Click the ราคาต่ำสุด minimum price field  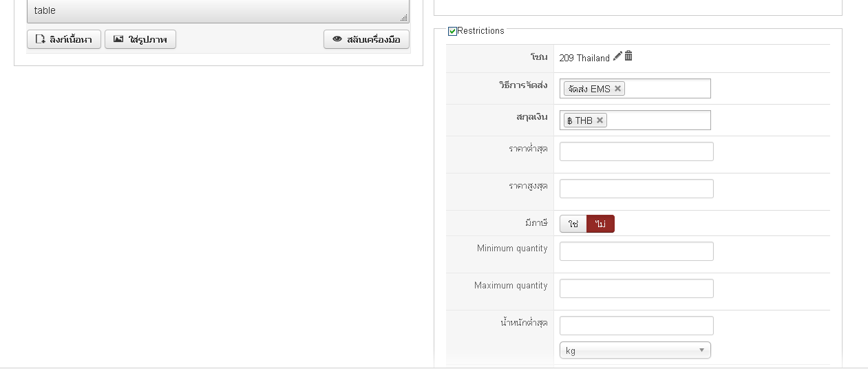pyautogui.click(x=637, y=151)
